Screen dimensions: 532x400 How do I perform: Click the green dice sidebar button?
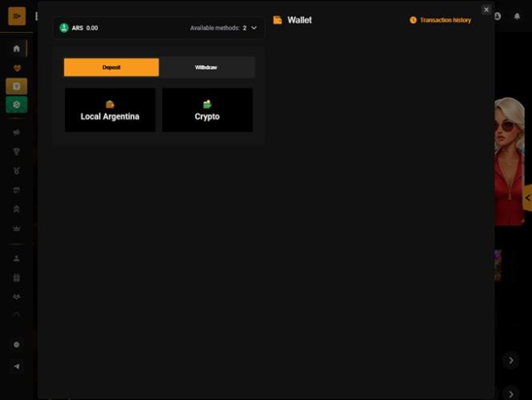17,104
